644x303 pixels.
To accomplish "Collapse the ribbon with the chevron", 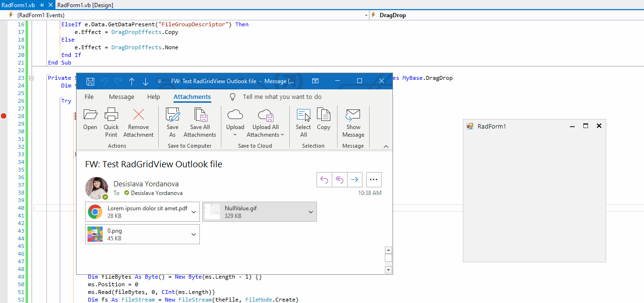I will [386, 146].
